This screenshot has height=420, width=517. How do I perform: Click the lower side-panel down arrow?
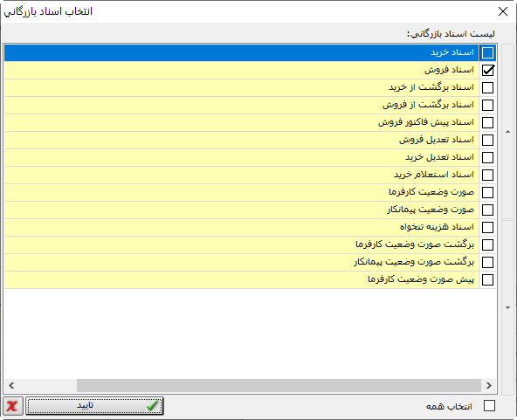(507, 307)
